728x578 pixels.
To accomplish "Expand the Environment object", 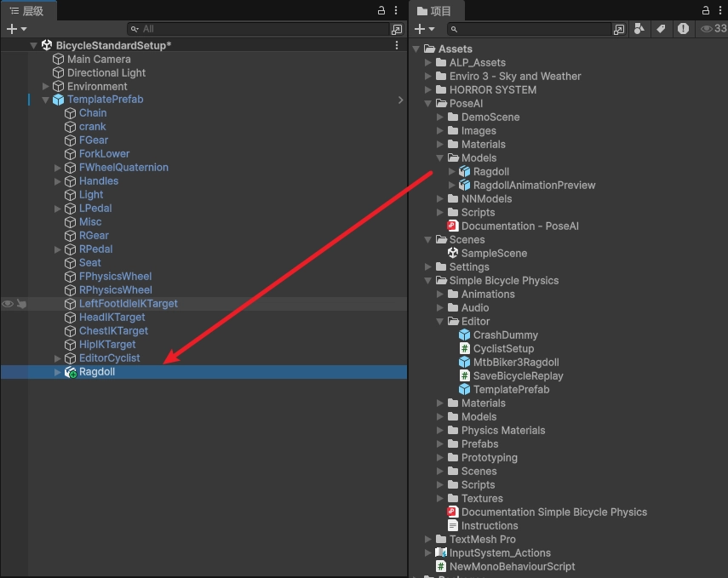I will click(x=45, y=86).
